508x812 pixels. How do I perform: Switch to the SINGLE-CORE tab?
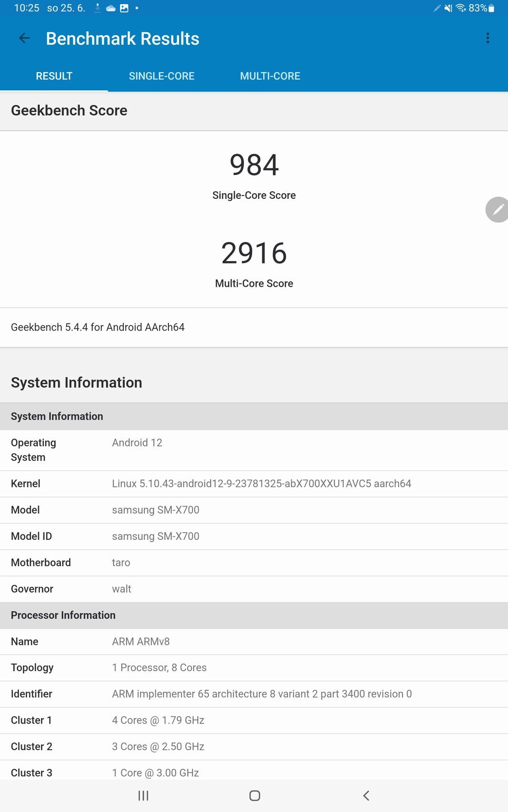pos(161,76)
